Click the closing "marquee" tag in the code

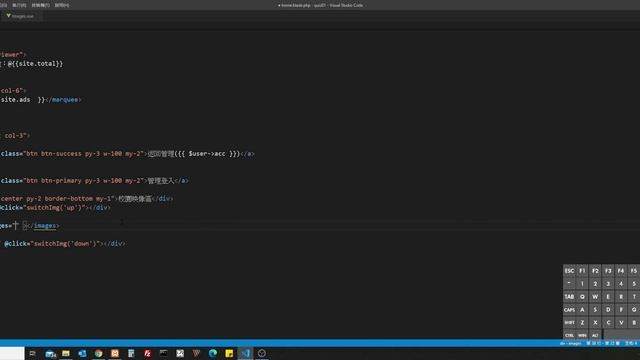[x=64, y=100]
